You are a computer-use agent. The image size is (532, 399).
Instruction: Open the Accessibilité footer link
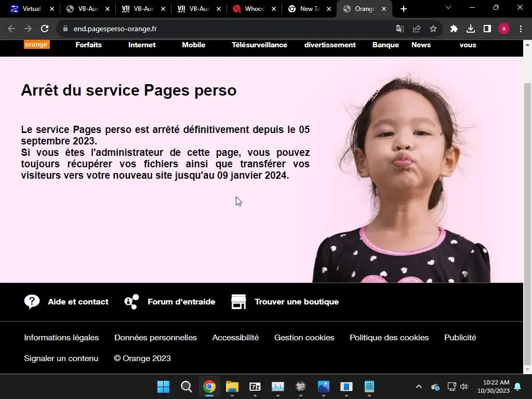tap(235, 338)
